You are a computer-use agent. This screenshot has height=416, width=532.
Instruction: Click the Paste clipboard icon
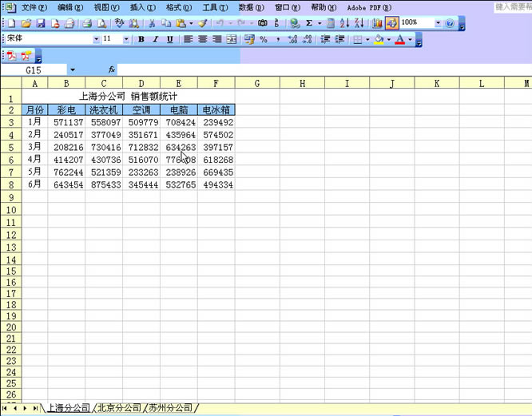pos(181,23)
